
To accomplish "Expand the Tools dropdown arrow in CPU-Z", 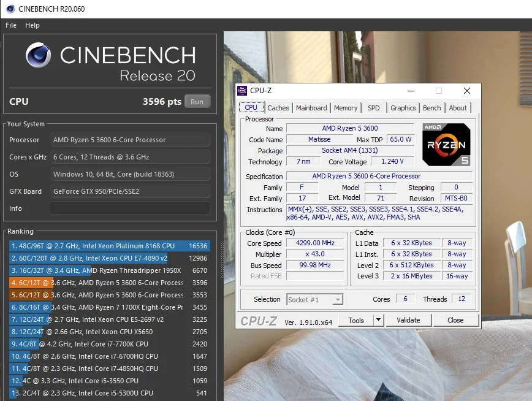I will (378, 320).
